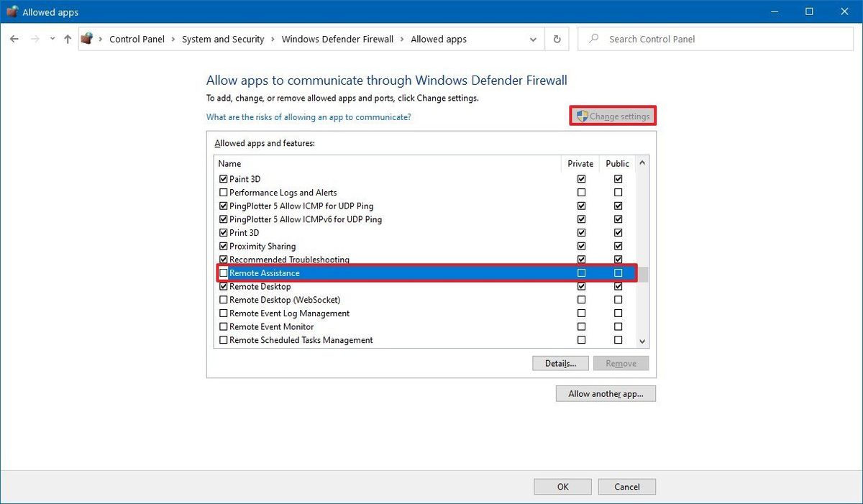Open the recent pages dropdown next to navigation arrows

pos(52,39)
